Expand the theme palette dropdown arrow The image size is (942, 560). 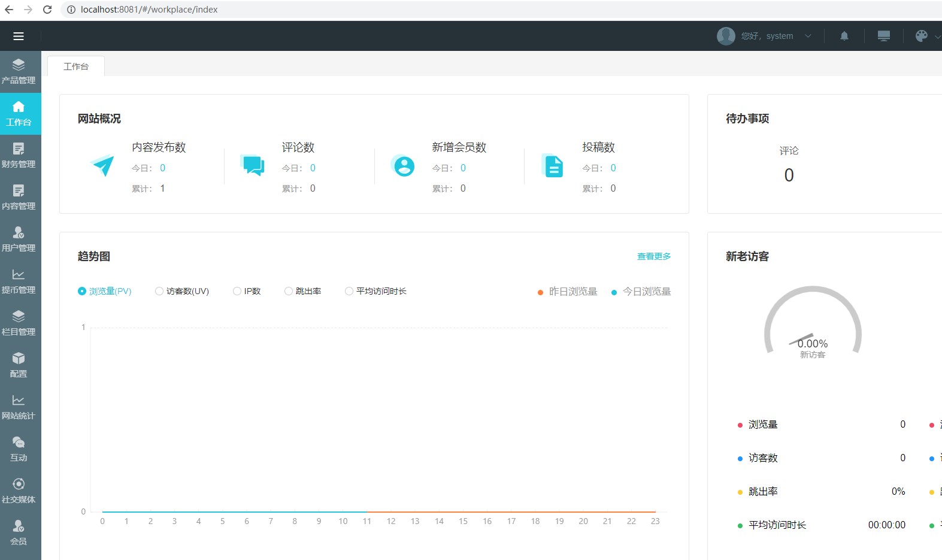click(937, 37)
